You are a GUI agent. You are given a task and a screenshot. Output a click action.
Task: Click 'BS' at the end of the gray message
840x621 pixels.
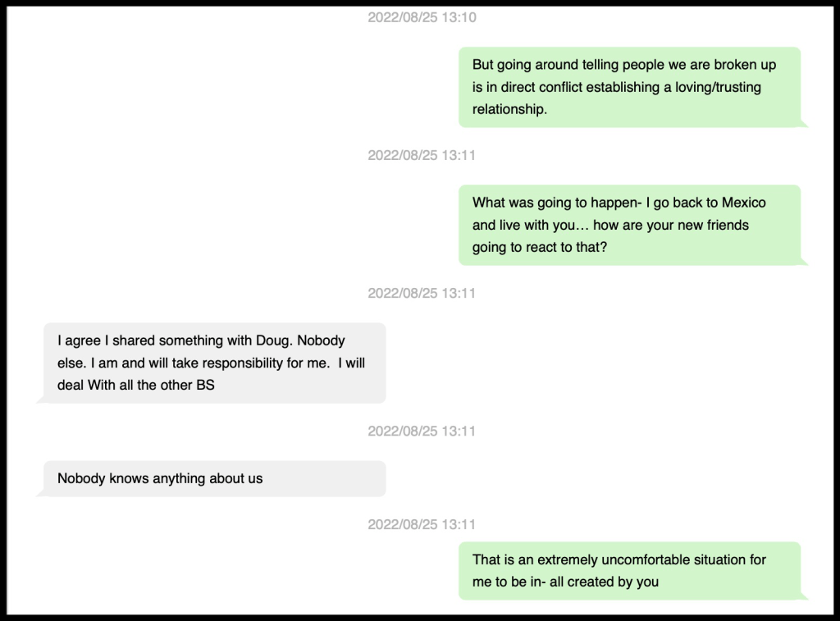pyautogui.click(x=204, y=385)
